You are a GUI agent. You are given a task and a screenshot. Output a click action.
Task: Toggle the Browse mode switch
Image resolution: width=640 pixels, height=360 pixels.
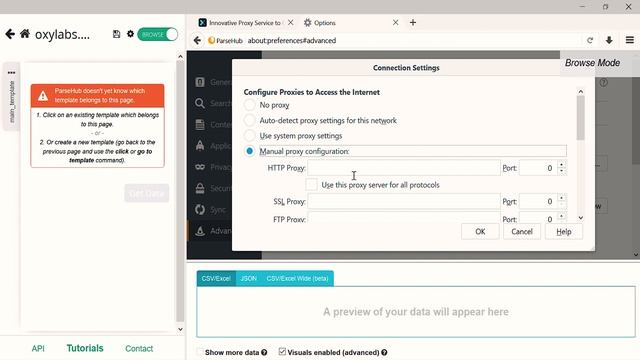pos(158,35)
